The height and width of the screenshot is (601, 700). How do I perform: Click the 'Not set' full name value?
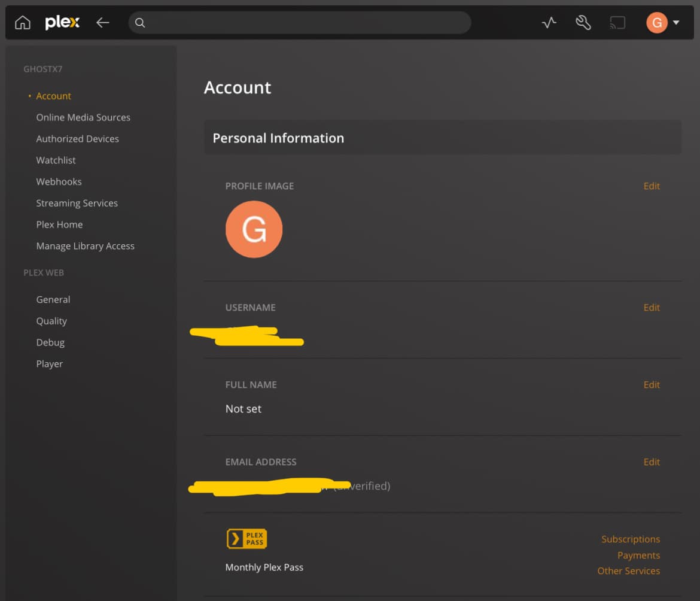click(244, 409)
